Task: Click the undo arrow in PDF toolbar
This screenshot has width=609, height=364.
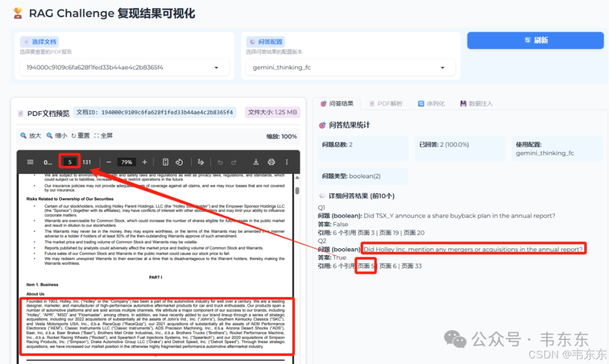Action: [220, 162]
